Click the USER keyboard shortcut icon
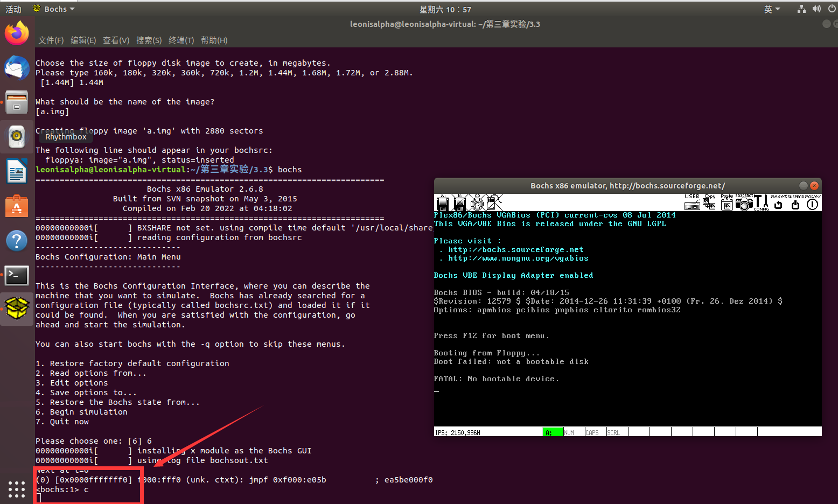Viewport: 838px width, 504px height. click(693, 202)
